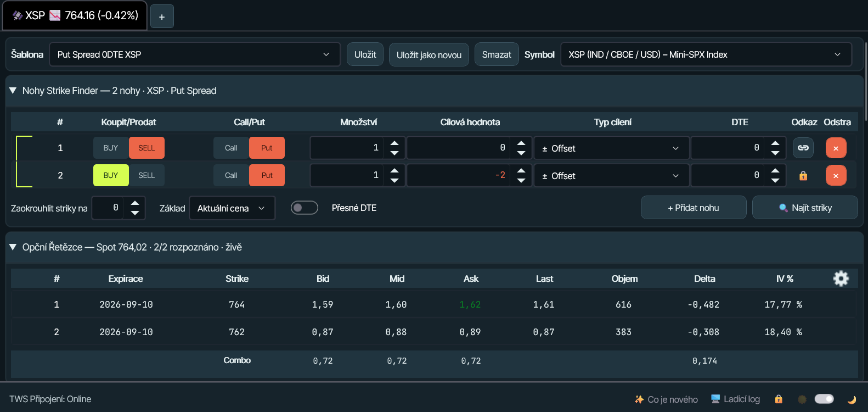Click Uložit jako novou button
Screen dimensions: 868x412
coord(429,54)
